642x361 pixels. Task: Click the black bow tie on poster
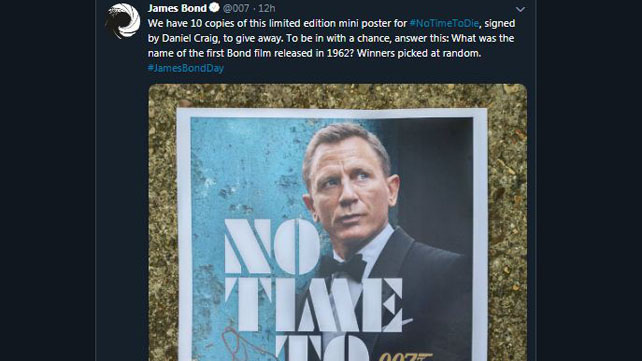pos(343,267)
